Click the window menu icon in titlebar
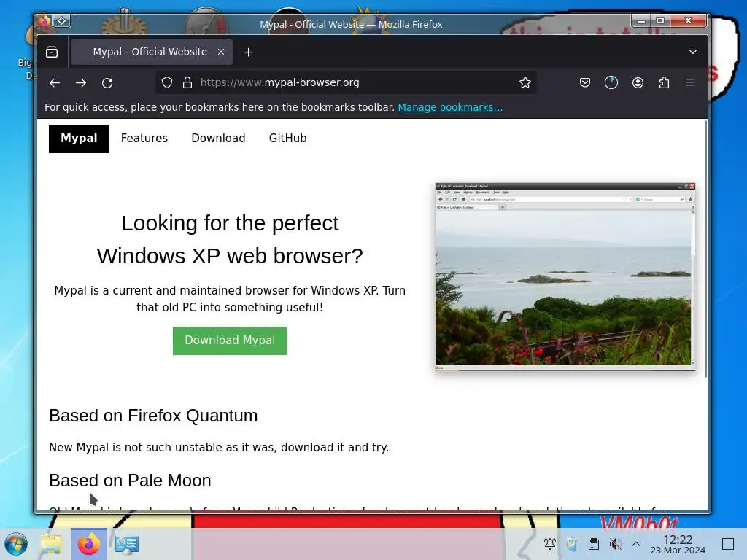Screen dimensions: 747x560 tap(44, 20)
